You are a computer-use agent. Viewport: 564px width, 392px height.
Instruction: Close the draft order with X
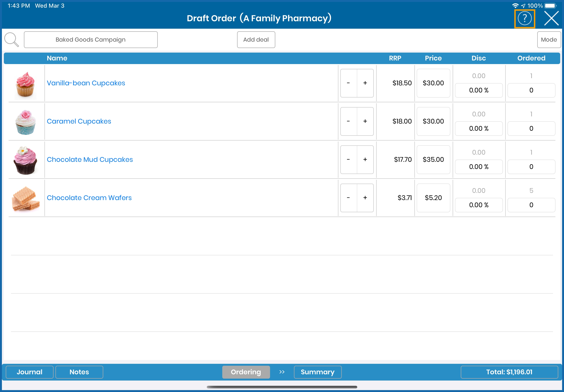(x=551, y=18)
